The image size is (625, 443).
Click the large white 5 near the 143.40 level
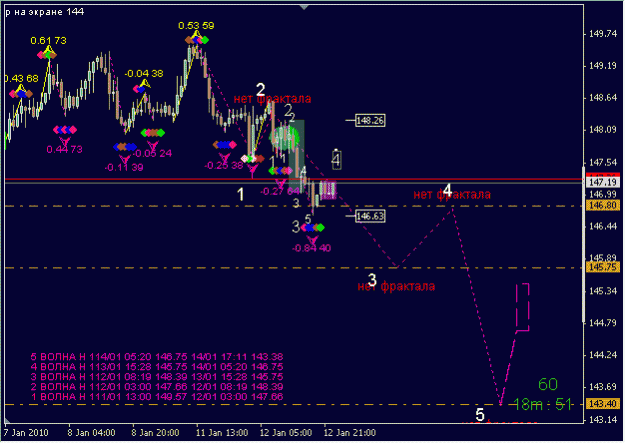point(480,415)
